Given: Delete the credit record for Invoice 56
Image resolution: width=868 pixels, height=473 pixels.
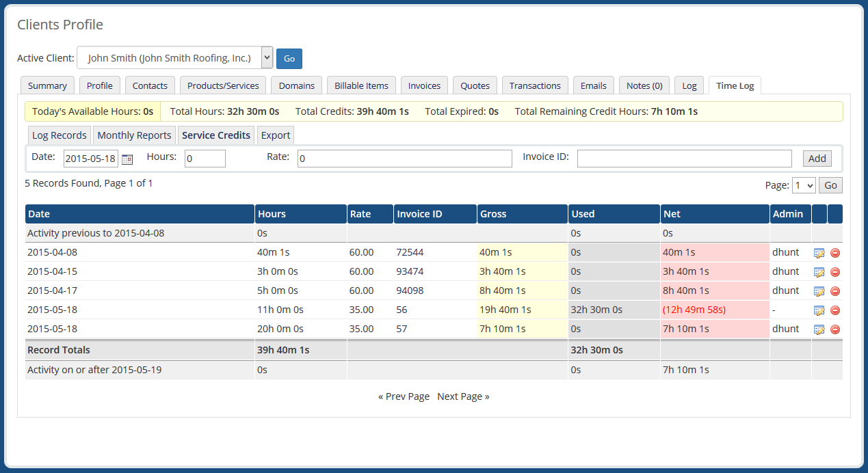Looking at the screenshot, I should pyautogui.click(x=834, y=310).
